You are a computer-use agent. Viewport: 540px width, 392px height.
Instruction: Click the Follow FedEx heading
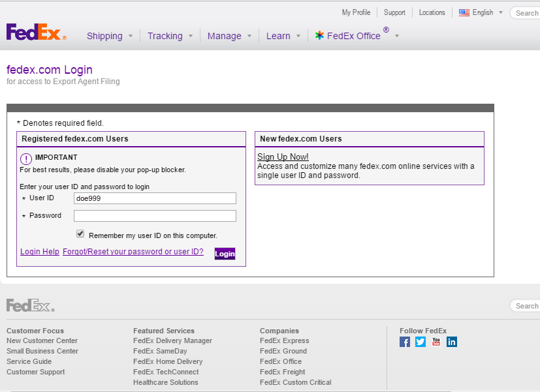coord(423,331)
